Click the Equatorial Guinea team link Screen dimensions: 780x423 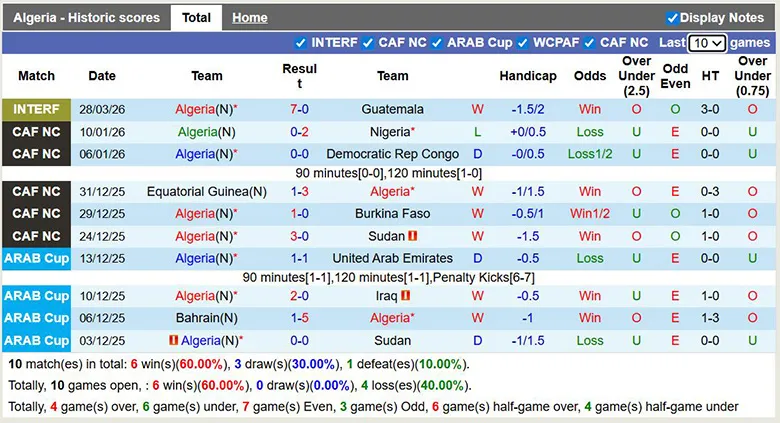coord(206,192)
